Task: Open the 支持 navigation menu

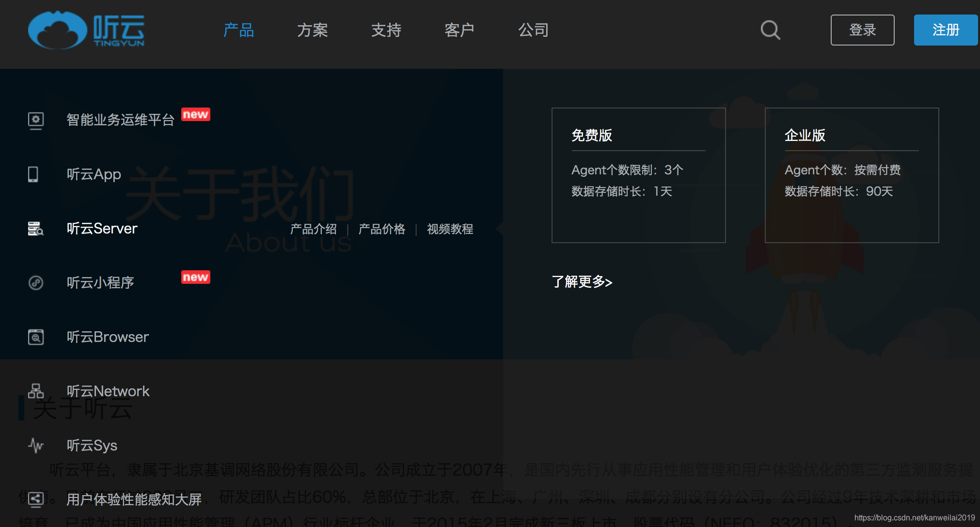Action: coord(386,30)
